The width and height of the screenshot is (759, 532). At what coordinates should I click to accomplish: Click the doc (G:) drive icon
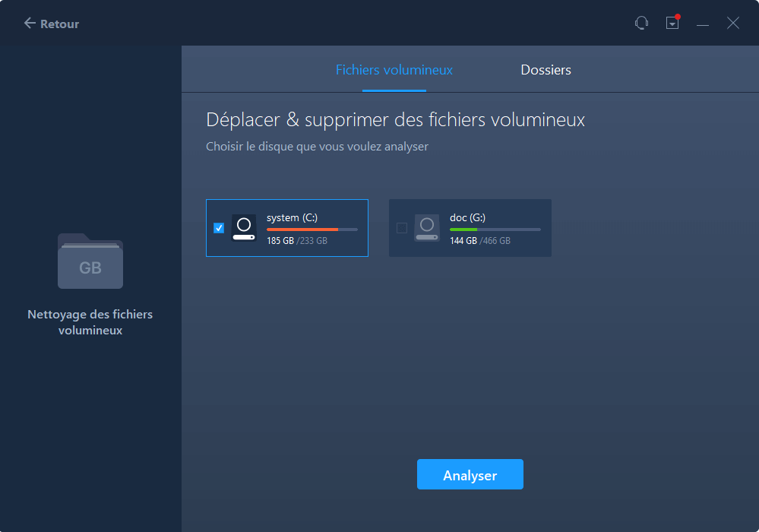pyautogui.click(x=426, y=227)
